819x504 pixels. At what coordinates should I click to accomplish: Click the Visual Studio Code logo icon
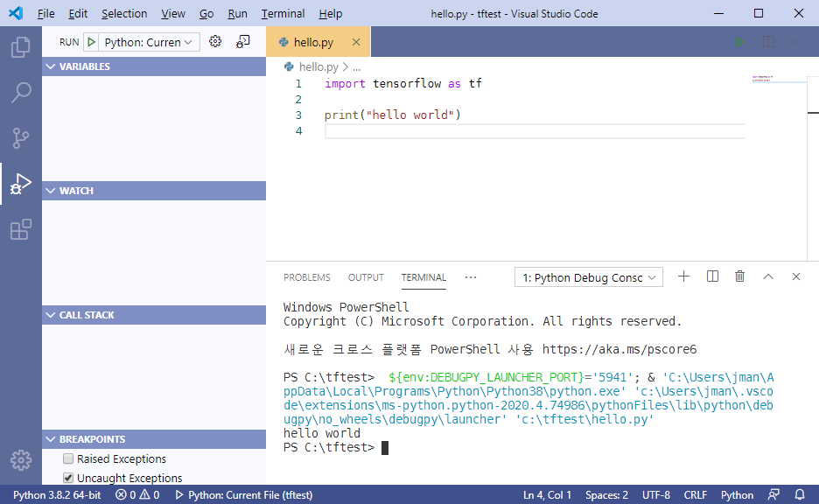(x=16, y=13)
